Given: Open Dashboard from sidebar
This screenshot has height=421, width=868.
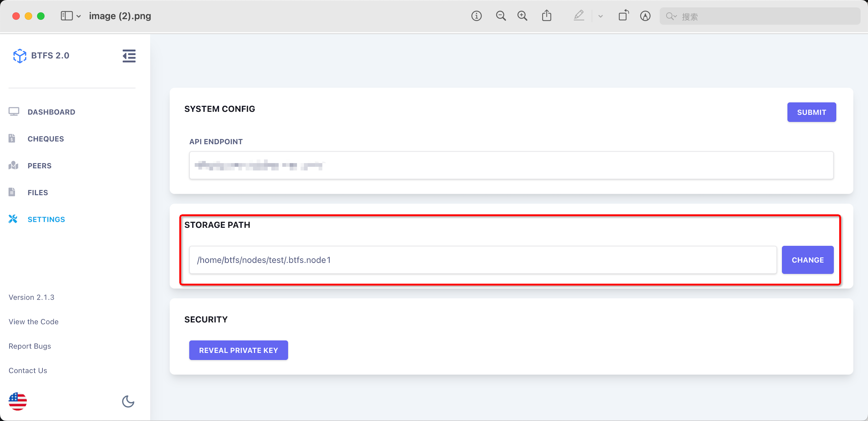Looking at the screenshot, I should coord(51,112).
